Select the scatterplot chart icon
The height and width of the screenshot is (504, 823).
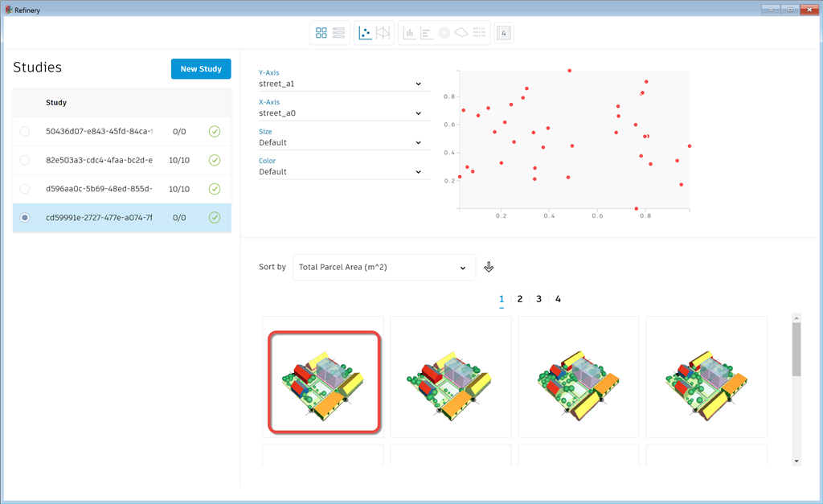pos(366,33)
